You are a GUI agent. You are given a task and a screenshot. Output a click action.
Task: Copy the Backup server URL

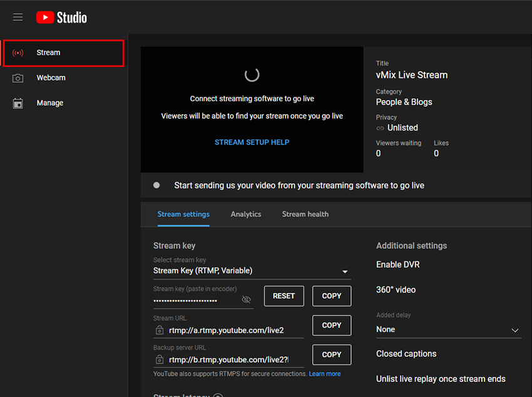[x=331, y=354]
